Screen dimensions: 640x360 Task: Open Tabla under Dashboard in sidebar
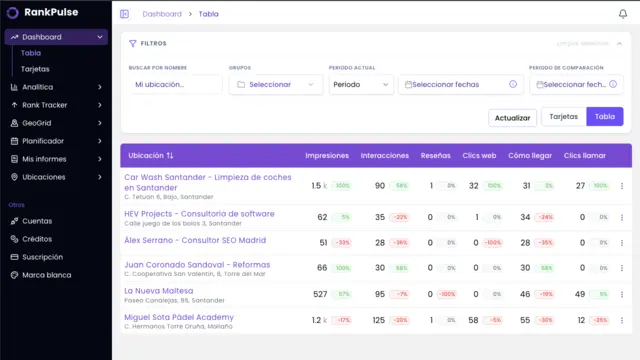click(x=31, y=53)
